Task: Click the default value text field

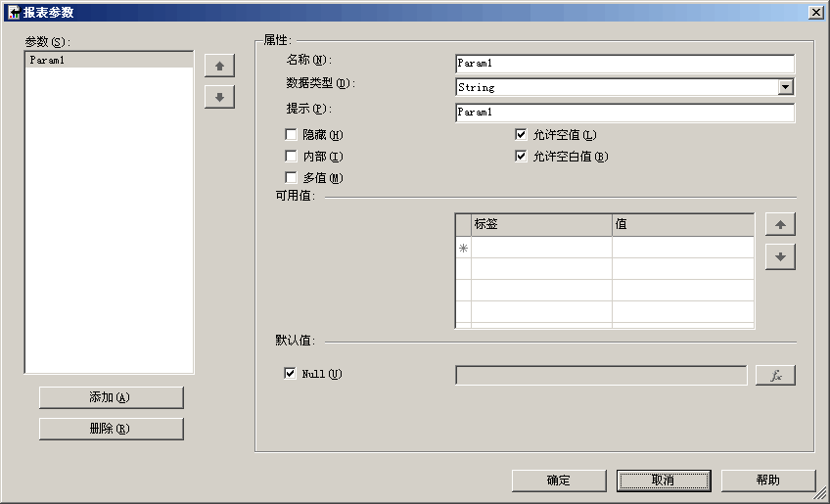Action: coord(601,376)
